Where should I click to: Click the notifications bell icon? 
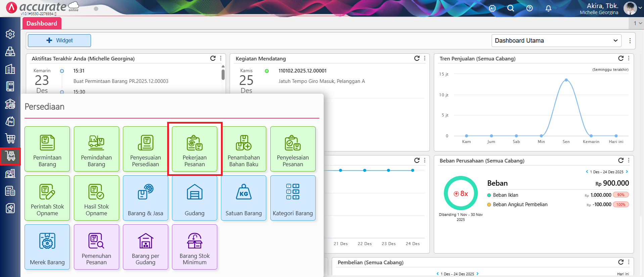(548, 8)
